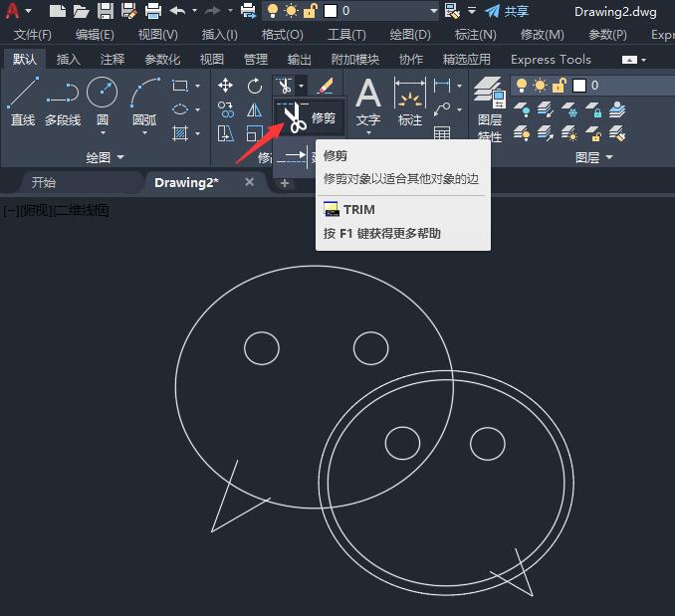The height and width of the screenshot is (616, 675).
Task: Click the New file icon in quick access toolbar
Action: (x=57, y=11)
